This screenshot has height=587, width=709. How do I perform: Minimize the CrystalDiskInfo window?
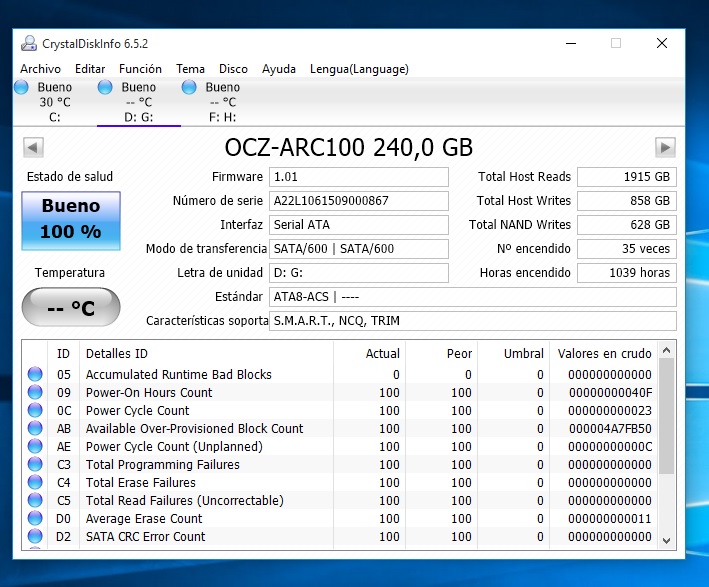click(x=571, y=43)
